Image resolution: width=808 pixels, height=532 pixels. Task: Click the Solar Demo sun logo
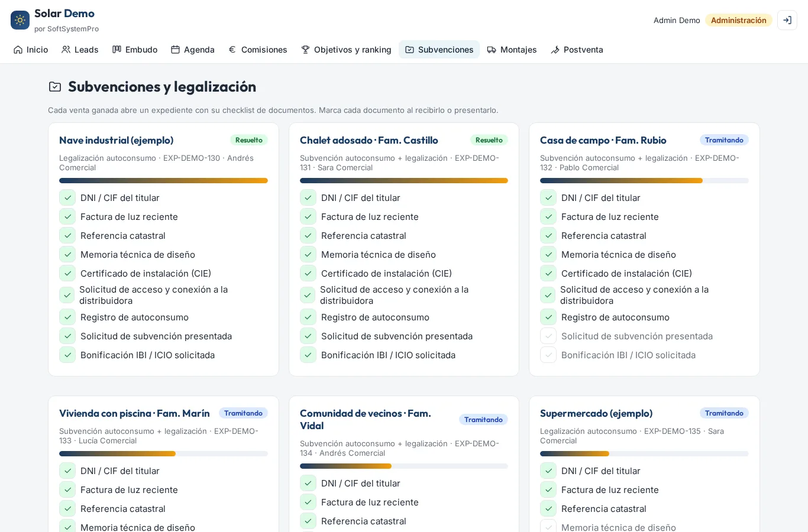point(20,20)
